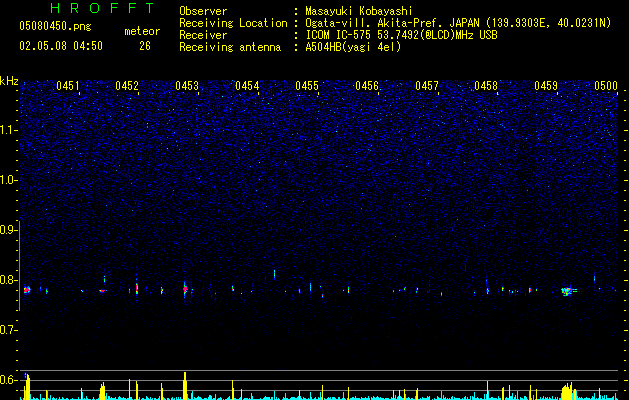Click the 0455 time marker
Image resolution: width=629 pixels, height=400 pixels.
pos(307,86)
